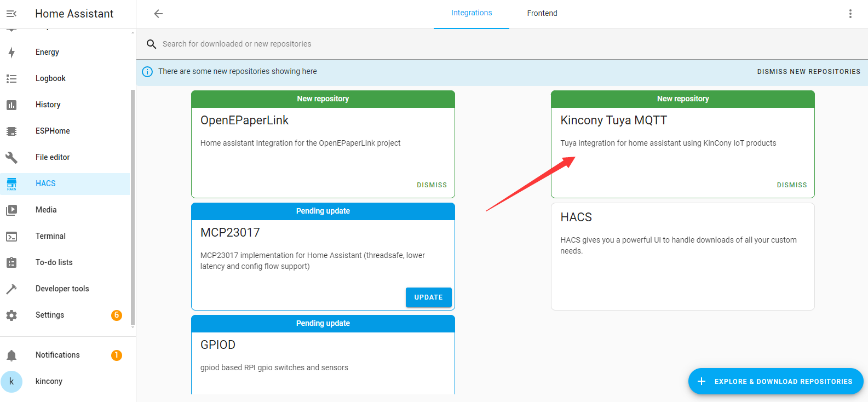Dismiss the Kincony Tuya MQTT repository card
The width and height of the screenshot is (868, 402).
[792, 185]
